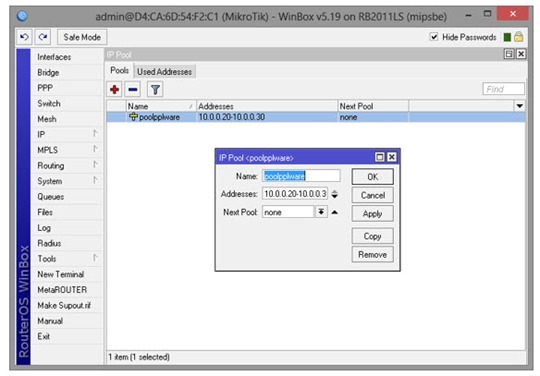Click the Addresses field up/down arrows
This screenshot has height=376, width=540.
(334, 194)
